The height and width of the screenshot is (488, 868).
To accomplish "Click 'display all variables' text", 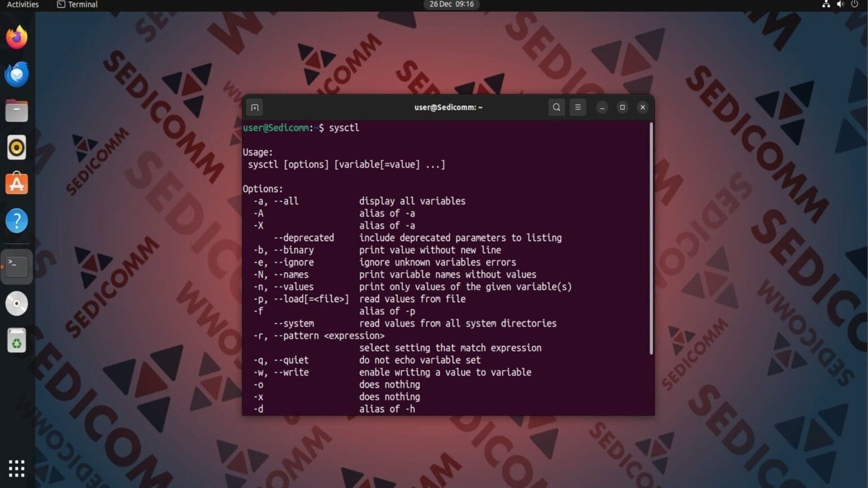I will point(413,201).
